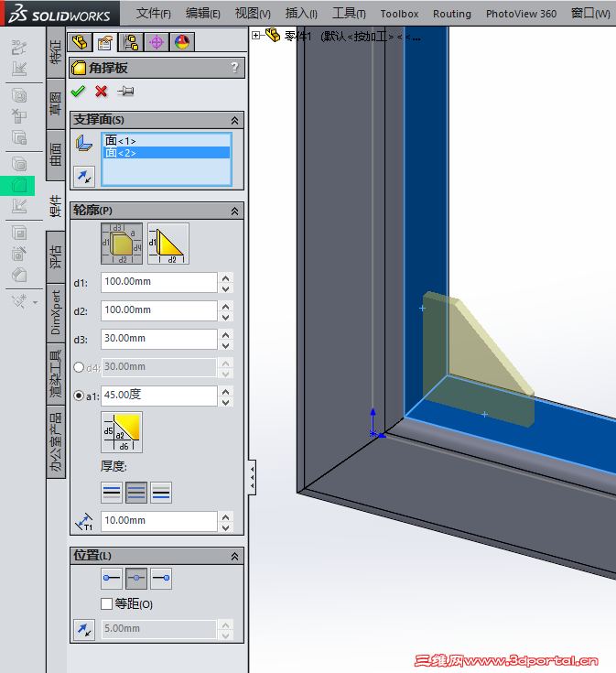Set thickness to both sides
This screenshot has width=616, height=673.
click(136, 493)
